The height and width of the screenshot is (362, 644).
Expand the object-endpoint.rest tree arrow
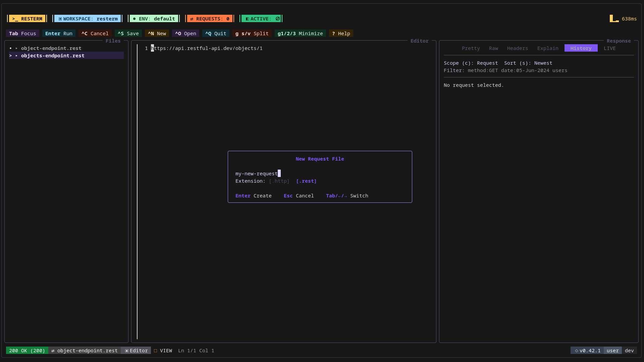tap(16, 48)
